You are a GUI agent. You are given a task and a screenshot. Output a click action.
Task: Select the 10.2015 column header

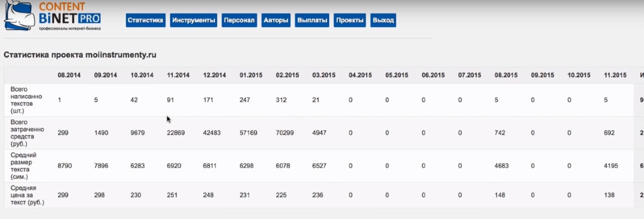coord(579,75)
